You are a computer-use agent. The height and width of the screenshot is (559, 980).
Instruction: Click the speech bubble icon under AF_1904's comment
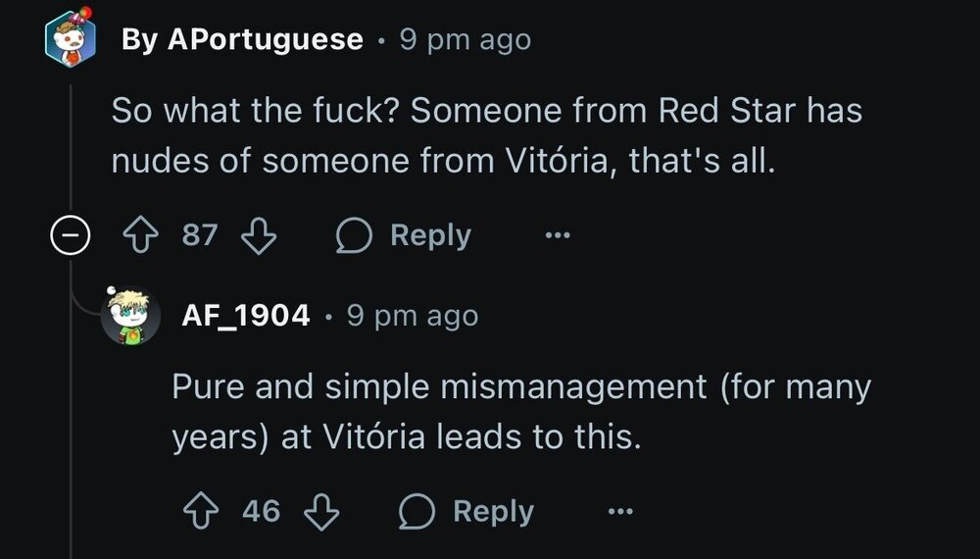tap(416, 511)
